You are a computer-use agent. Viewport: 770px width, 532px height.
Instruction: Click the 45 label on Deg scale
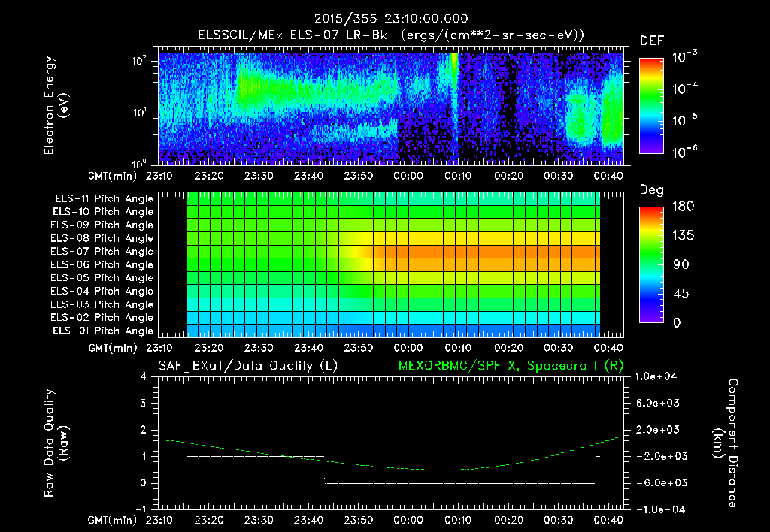(680, 294)
